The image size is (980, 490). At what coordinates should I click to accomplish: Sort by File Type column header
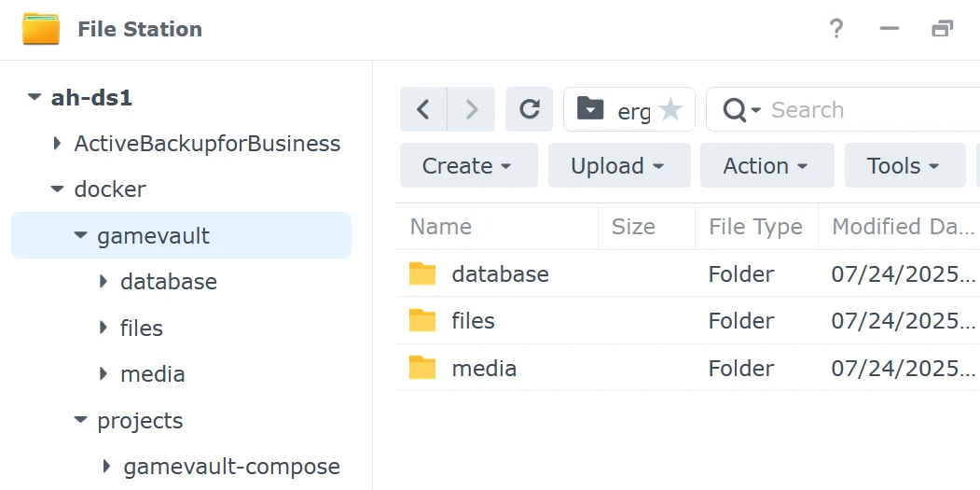click(x=756, y=227)
